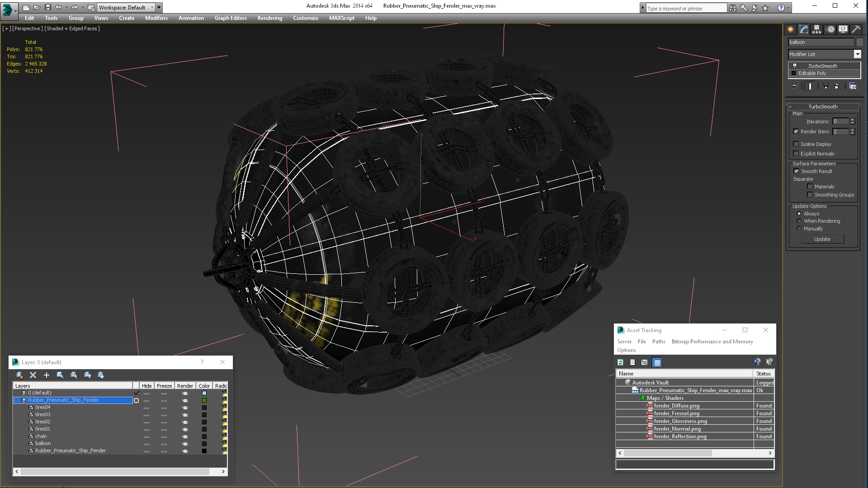Open the Hierarchy command panel tab

816,29
